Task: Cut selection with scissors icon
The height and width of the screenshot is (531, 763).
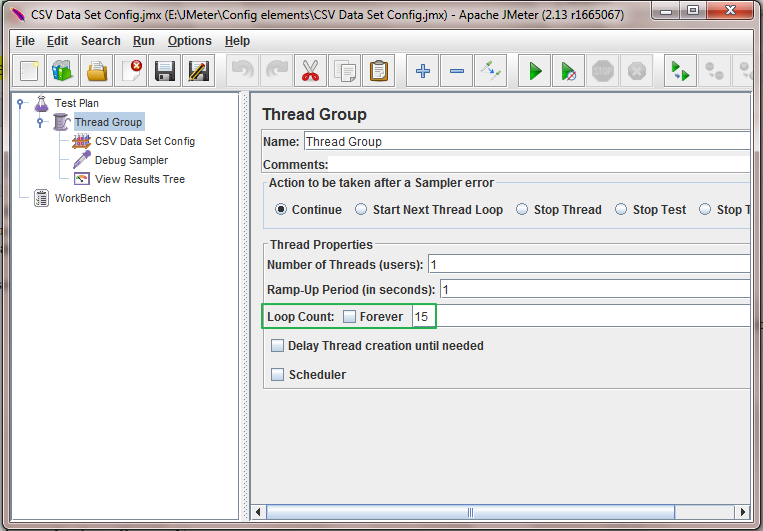Action: tap(310, 71)
